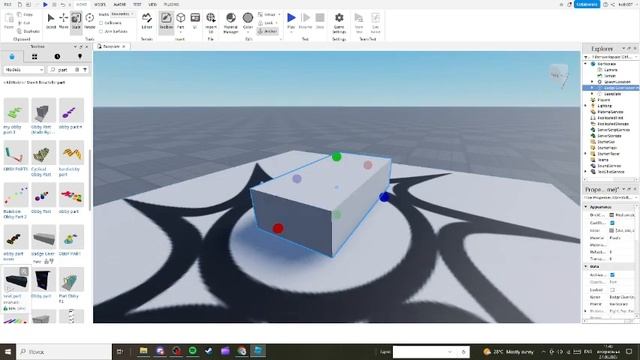
Task: Open the PLUGINS ribbon tab
Action: (x=171, y=4)
